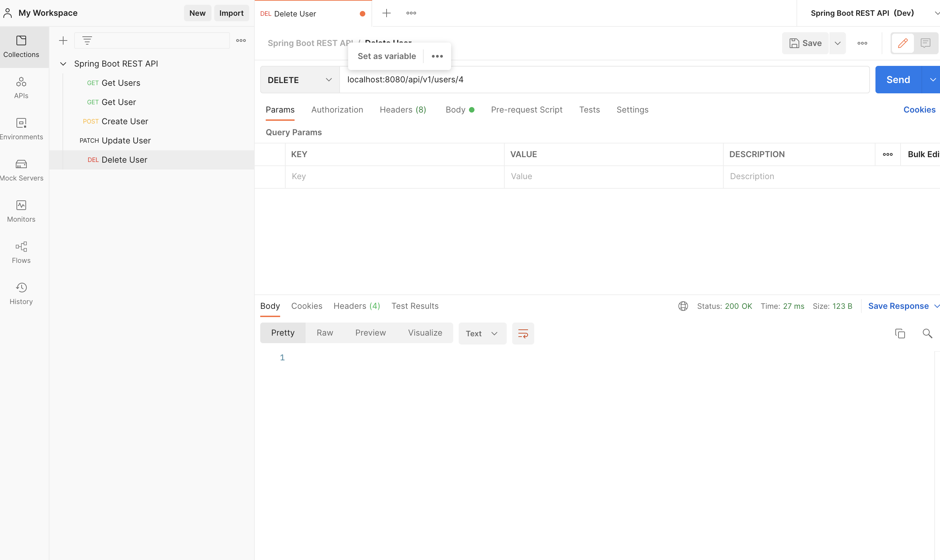Enable the edit pencil toggle near the top right

coord(903,43)
